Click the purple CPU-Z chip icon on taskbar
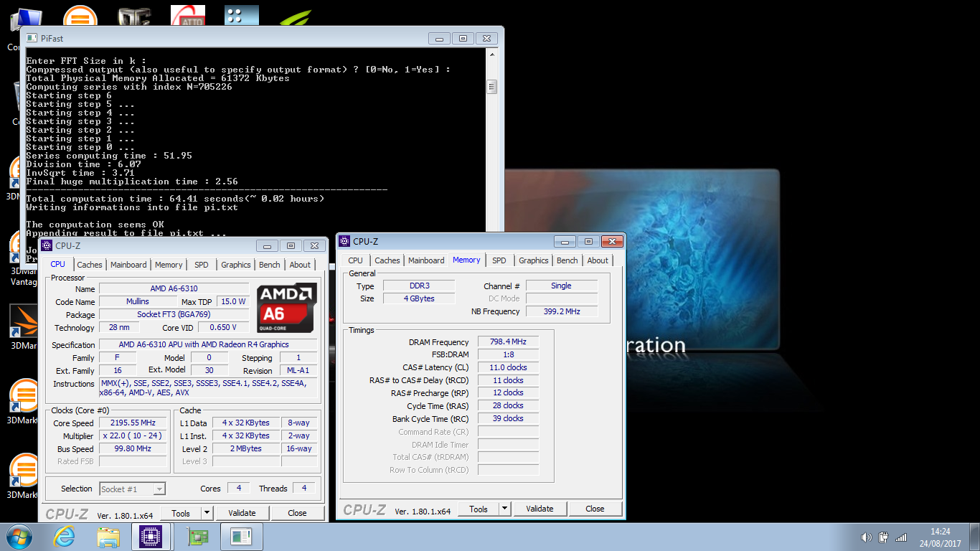This screenshot has height=551, width=980. (151, 536)
